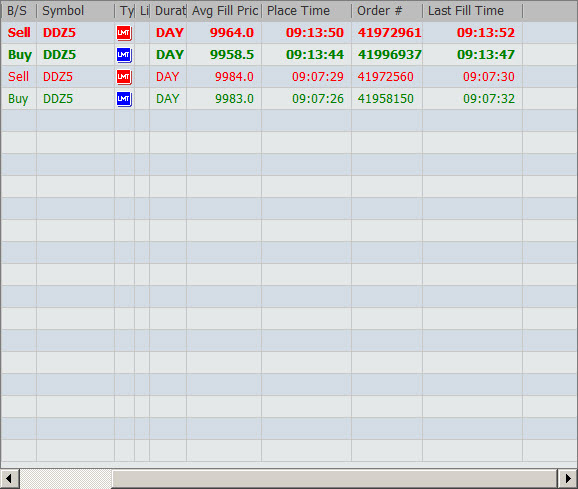Click fill price 9984.0

pyautogui.click(x=234, y=77)
